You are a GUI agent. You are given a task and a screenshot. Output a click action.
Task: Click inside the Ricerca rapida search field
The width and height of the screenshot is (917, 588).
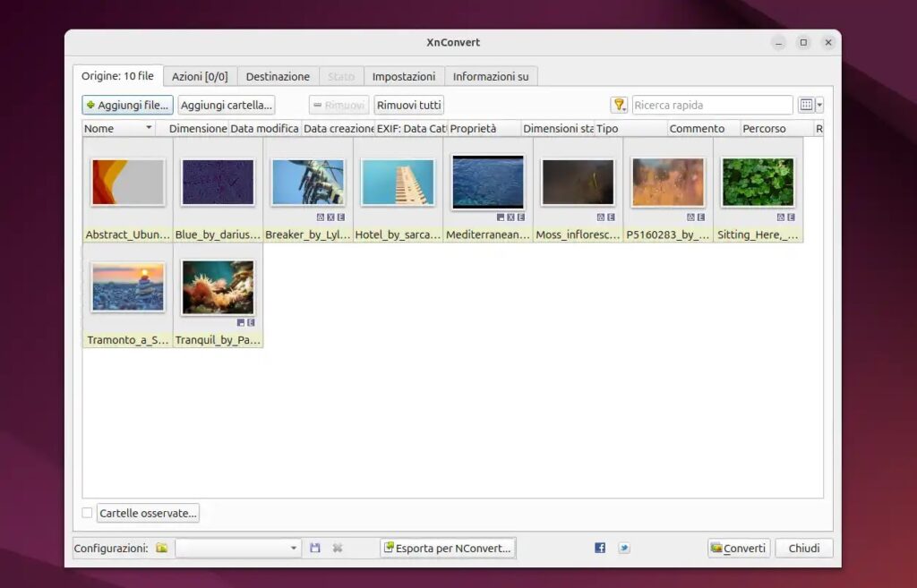coord(712,105)
